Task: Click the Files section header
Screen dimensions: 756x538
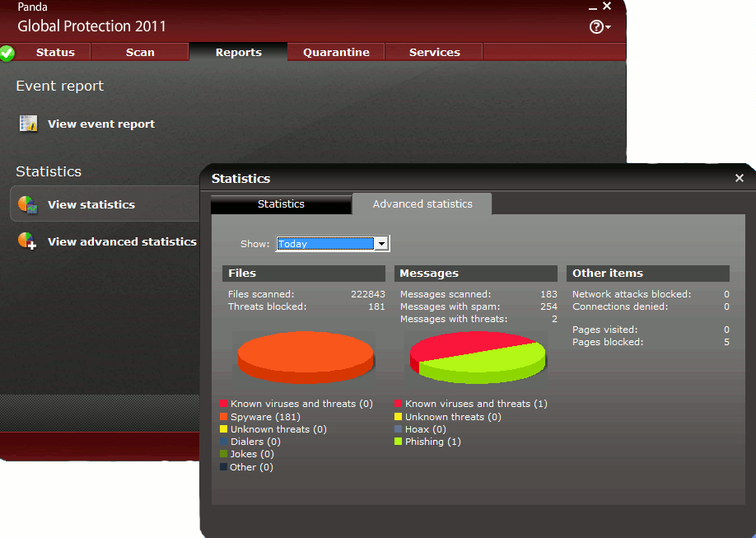Action: (x=304, y=273)
